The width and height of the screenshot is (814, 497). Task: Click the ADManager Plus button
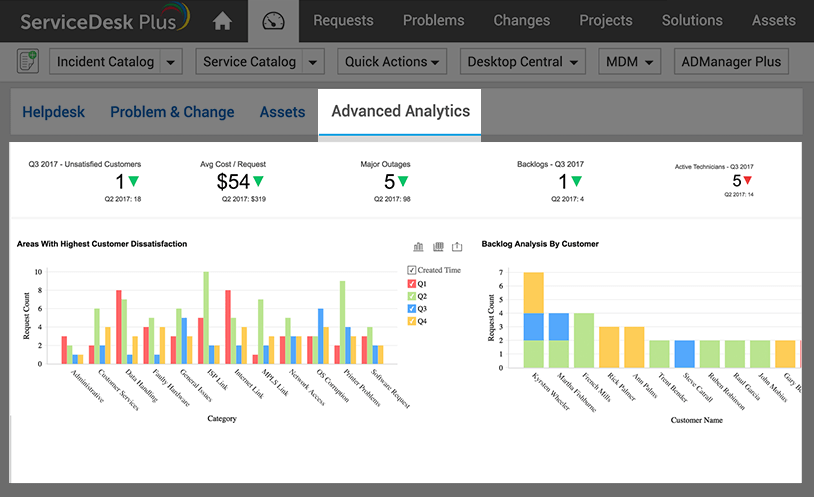click(x=731, y=62)
